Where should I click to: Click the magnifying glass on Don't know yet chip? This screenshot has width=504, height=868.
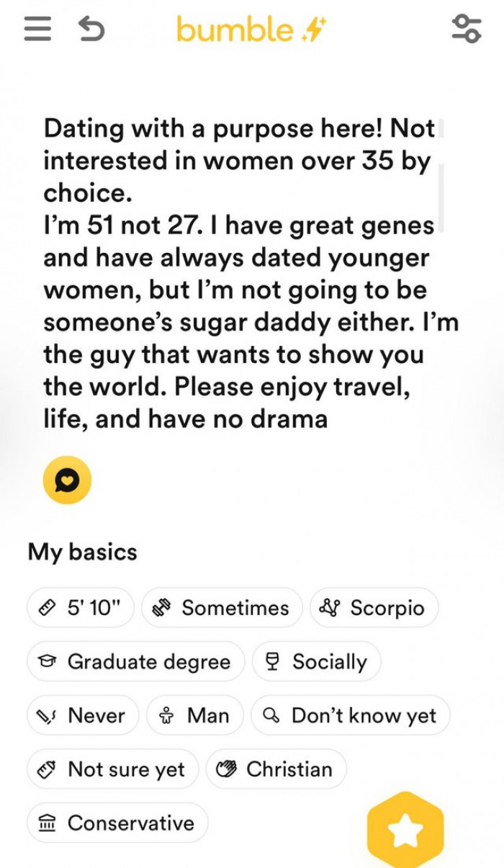click(x=274, y=715)
